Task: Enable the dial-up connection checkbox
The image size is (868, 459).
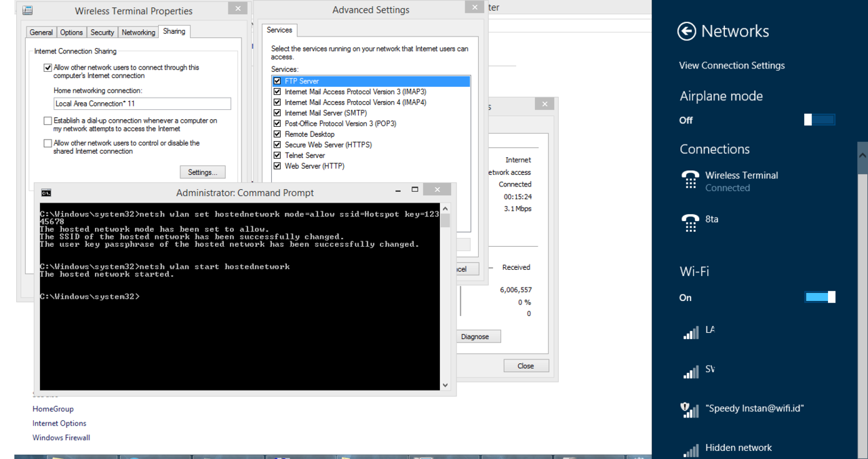Action: click(x=48, y=121)
